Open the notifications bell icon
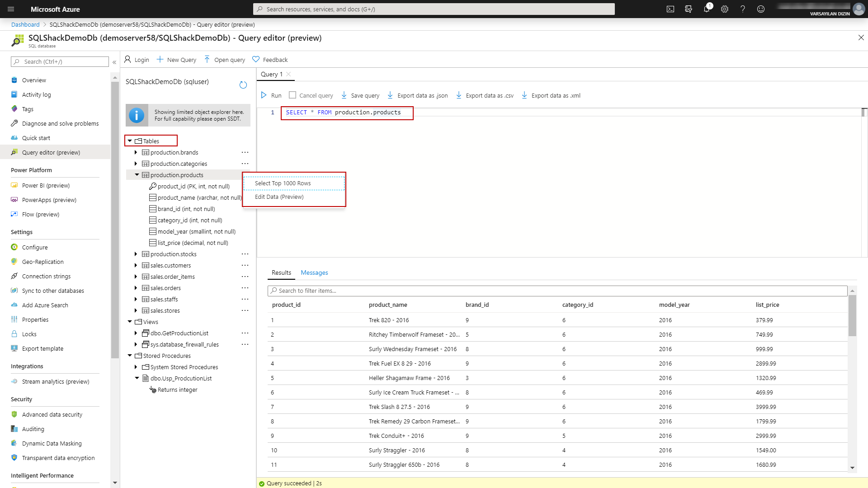The image size is (868, 488). click(x=707, y=9)
